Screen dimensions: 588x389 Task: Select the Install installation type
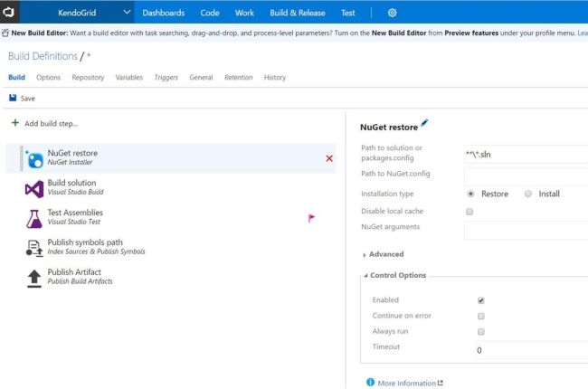[x=528, y=194]
